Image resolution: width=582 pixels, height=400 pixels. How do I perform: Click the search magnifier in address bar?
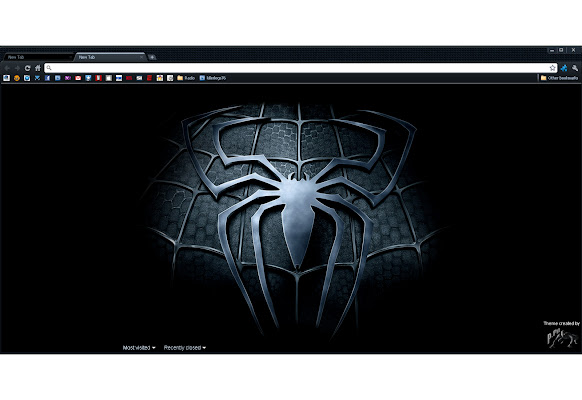tap(49, 68)
